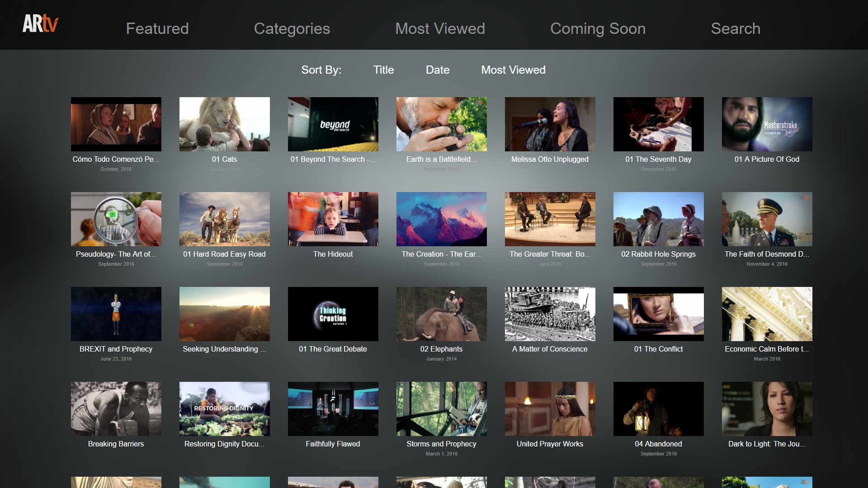Viewport: 868px width, 488px height.
Task: Open 'United Prayer Works'
Action: pos(550,408)
